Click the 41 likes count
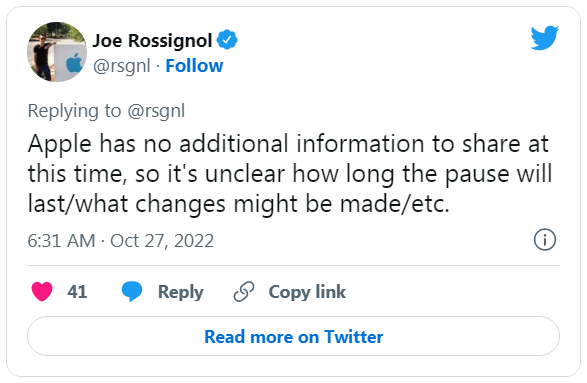Image resolution: width=587 pixels, height=383 pixels. pyautogui.click(x=77, y=292)
